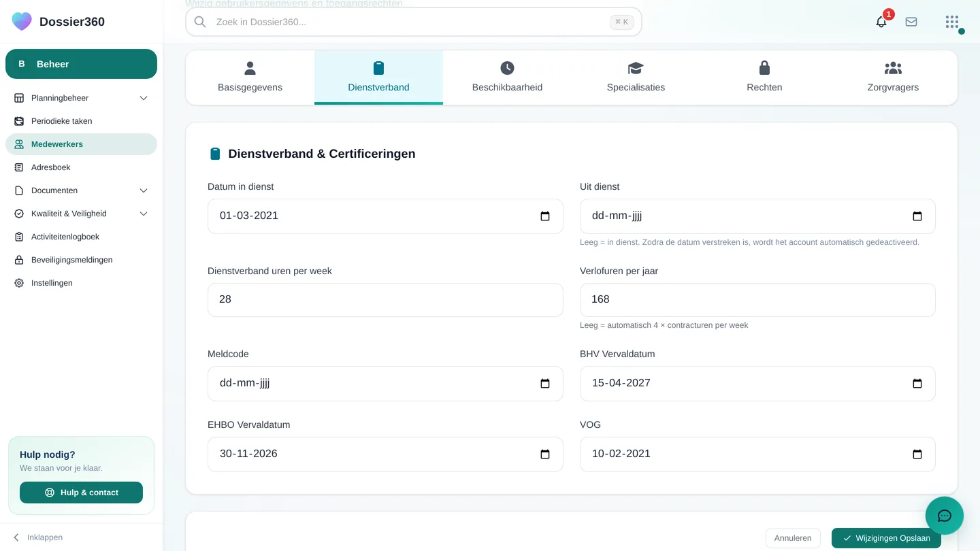The height and width of the screenshot is (551, 980).
Task: Open calendar picker for EHBO Vervaldatum
Action: click(x=545, y=454)
